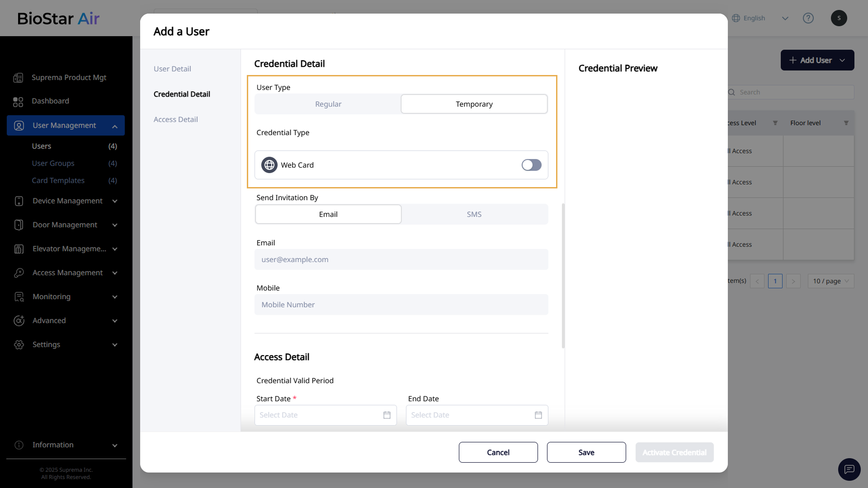Click the help question mark icon
The width and height of the screenshot is (868, 488).
coord(808,18)
